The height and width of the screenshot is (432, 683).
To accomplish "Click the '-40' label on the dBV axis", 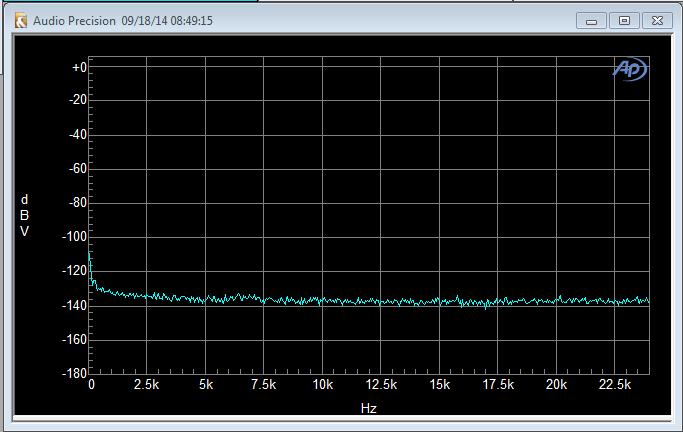I will [x=78, y=135].
